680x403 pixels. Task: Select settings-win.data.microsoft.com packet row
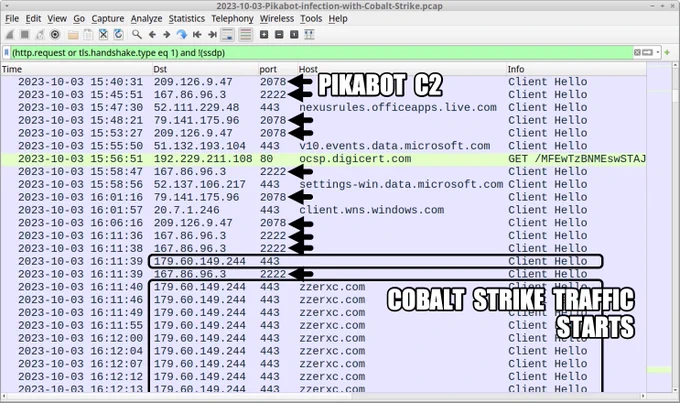324,184
